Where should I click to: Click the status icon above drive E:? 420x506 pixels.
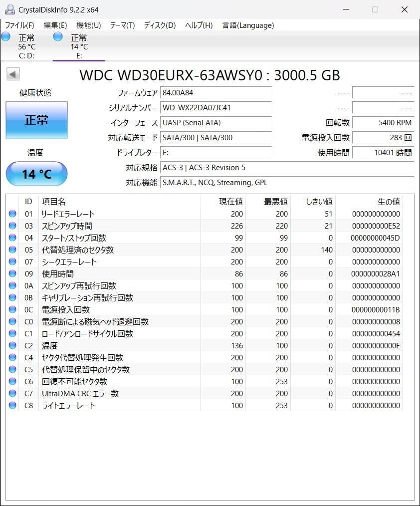pyautogui.click(x=57, y=36)
